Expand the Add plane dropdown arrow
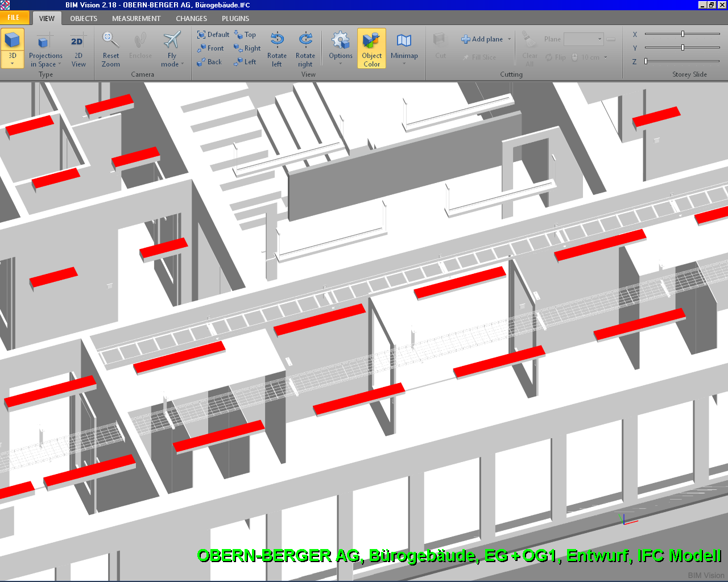The width and height of the screenshot is (728, 582). tap(509, 39)
